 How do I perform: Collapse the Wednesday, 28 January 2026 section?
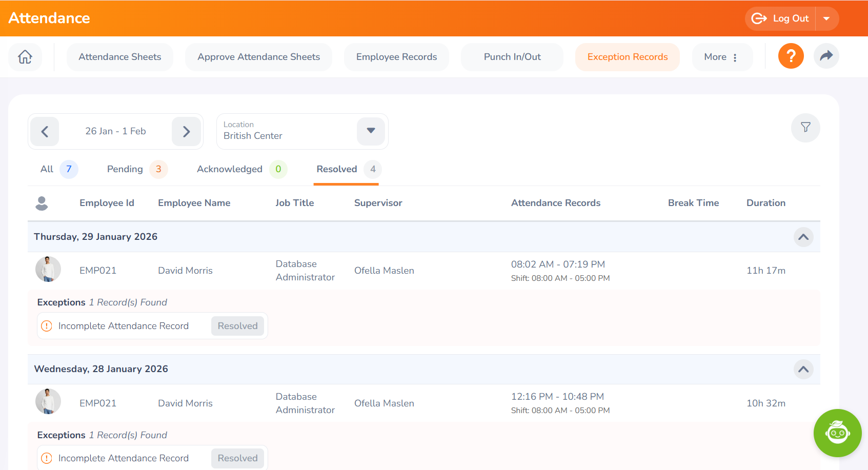[803, 370]
